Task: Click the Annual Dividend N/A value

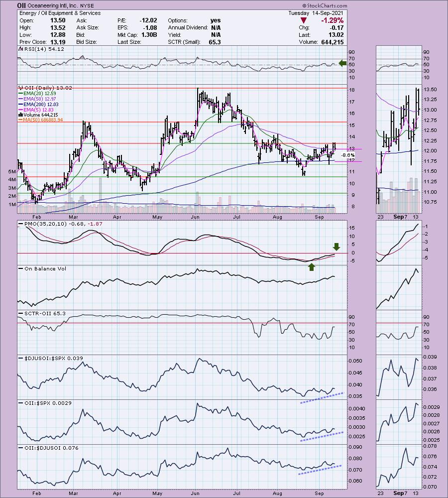Action: coord(216,27)
